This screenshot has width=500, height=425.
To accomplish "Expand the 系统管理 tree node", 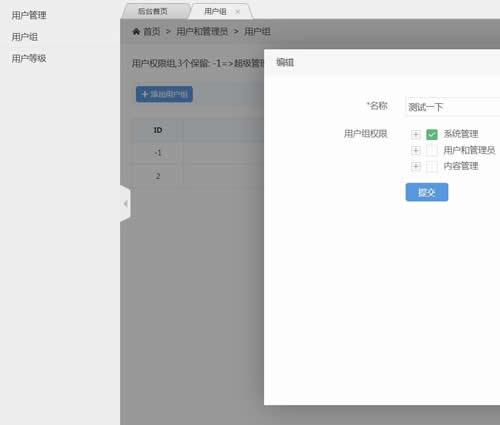I will click(416, 134).
